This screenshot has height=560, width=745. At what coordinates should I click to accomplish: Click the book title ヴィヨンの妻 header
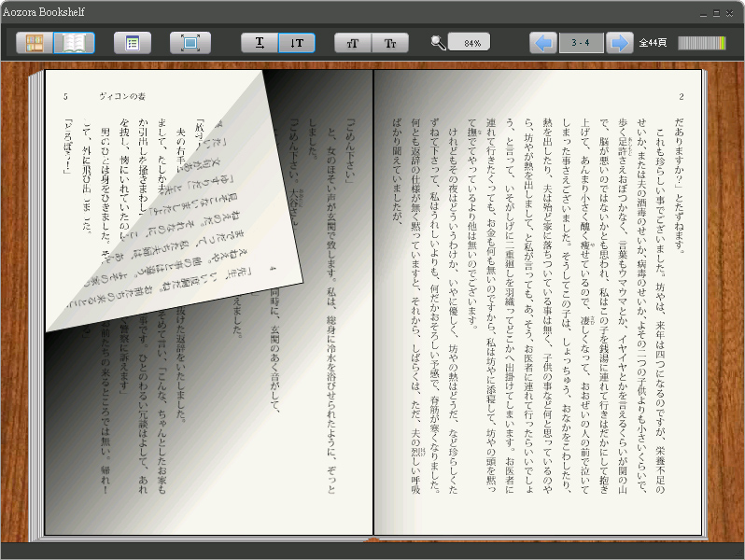[x=122, y=96]
